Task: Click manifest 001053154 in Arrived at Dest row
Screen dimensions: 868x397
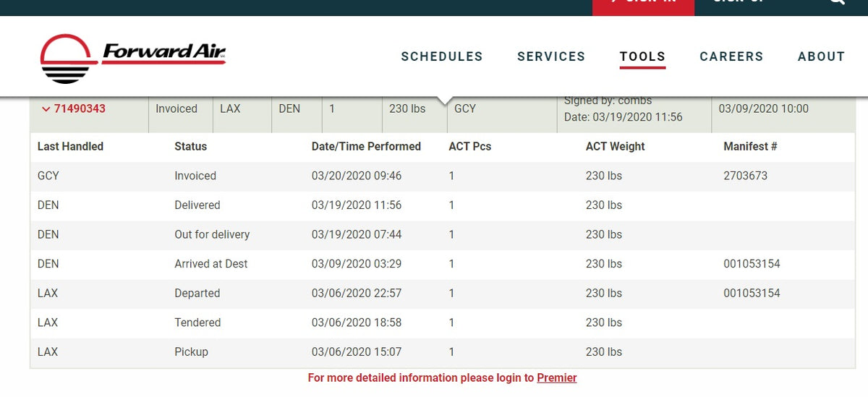Action: click(x=752, y=264)
